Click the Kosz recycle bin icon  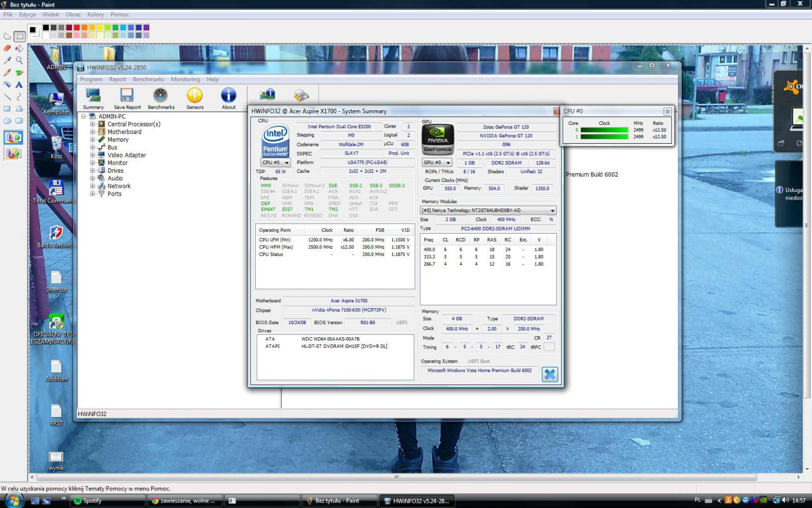(56, 147)
